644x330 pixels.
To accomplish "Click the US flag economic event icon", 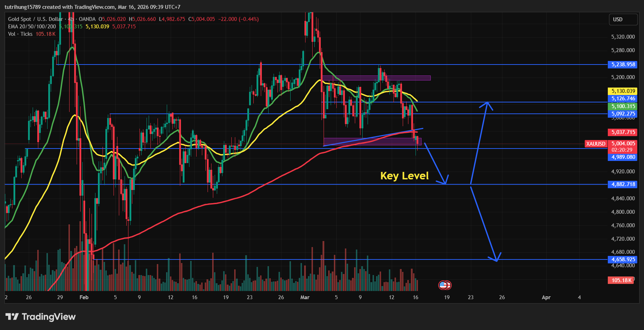I will pyautogui.click(x=445, y=285).
